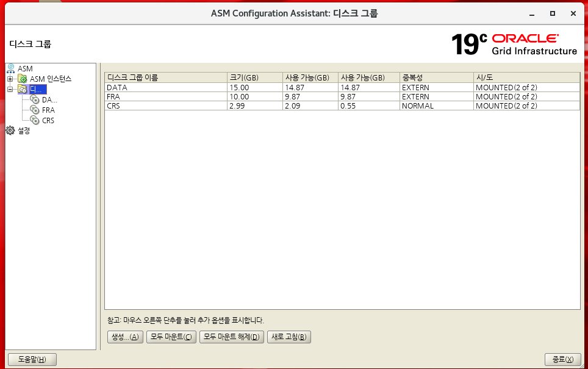Close the ASM Configuration Assistant window
Image resolution: width=588 pixels, height=369 pixels.
573,13
